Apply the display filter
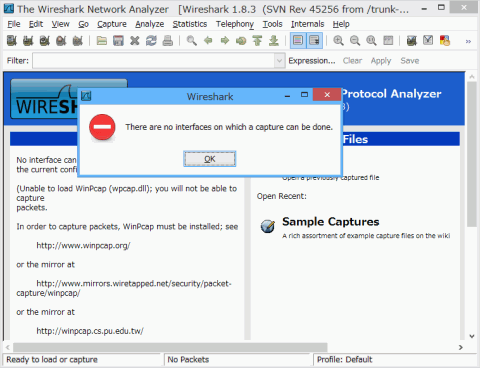 click(381, 61)
